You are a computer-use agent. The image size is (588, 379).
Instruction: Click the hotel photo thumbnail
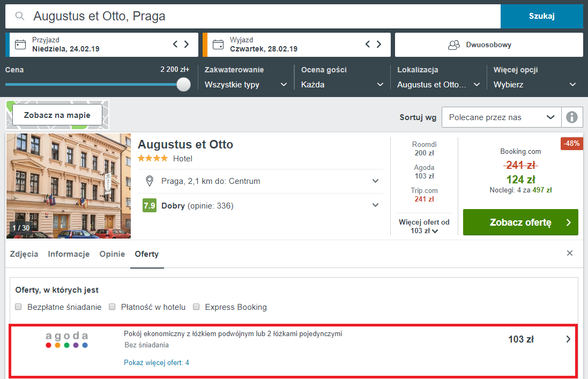(x=69, y=185)
